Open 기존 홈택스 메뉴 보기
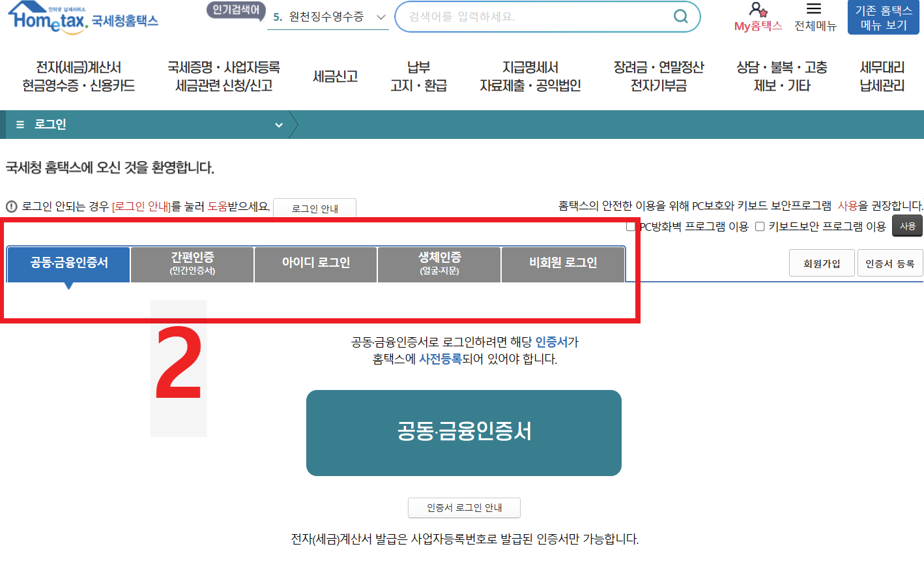Screen dimensions: 924x570 coord(883,17)
